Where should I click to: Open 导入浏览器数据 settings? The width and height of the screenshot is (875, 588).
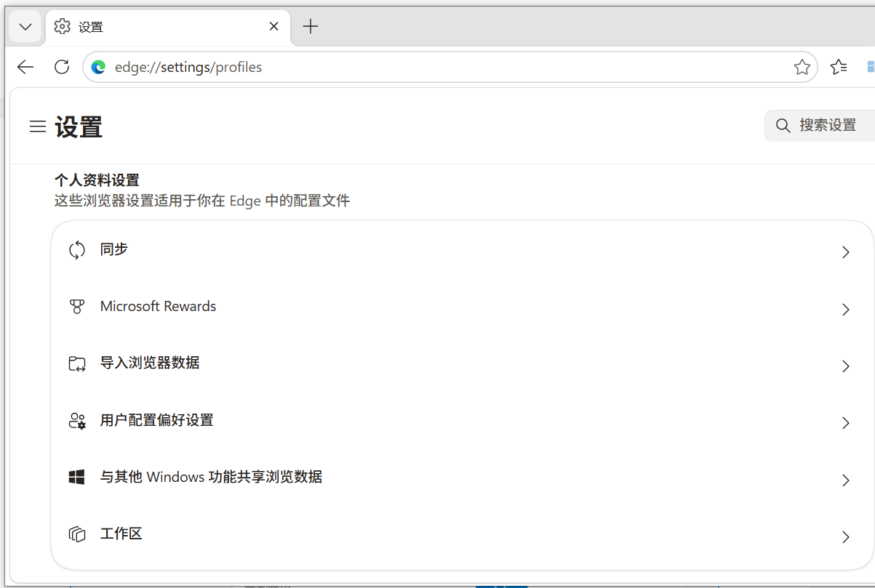[x=462, y=364]
